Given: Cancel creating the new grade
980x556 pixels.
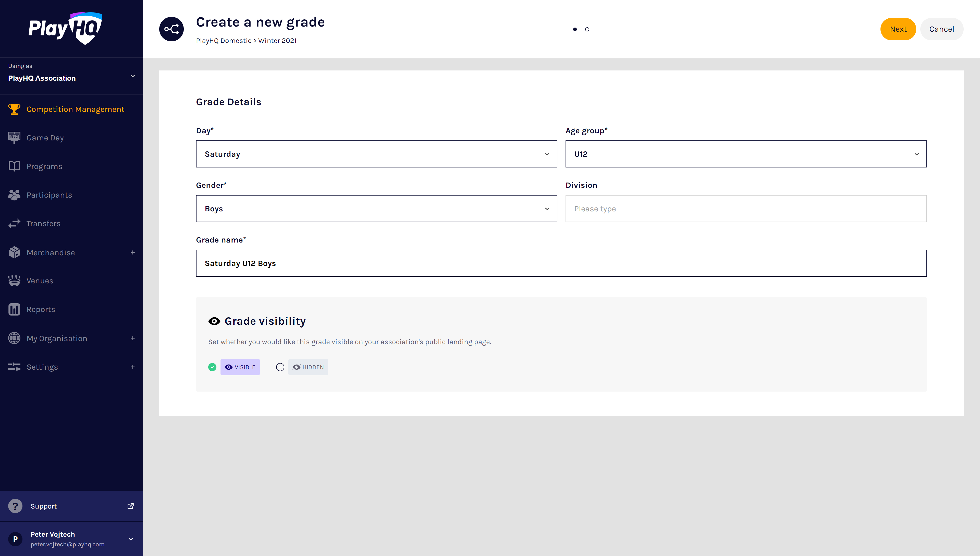Looking at the screenshot, I should 941,29.
